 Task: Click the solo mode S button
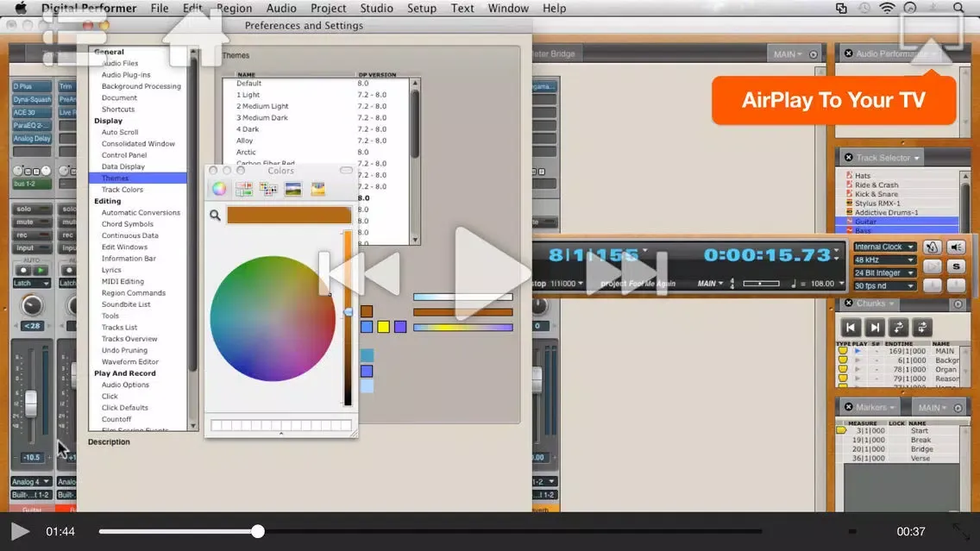956,266
